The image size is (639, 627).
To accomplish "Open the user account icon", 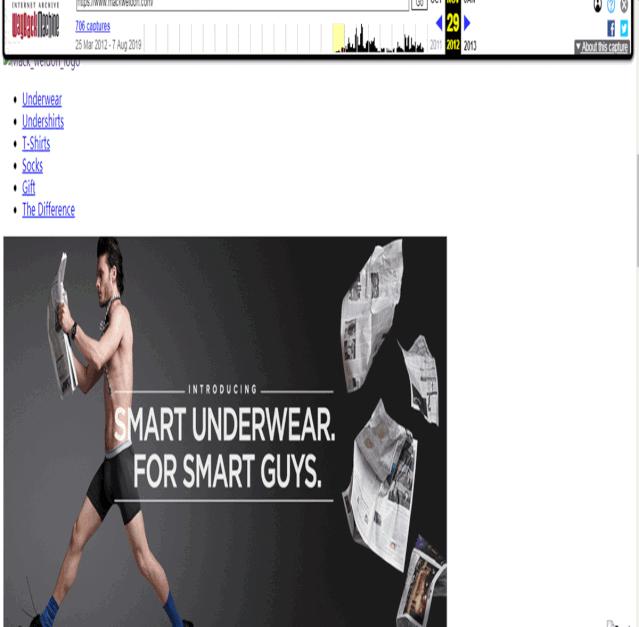I will [597, 5].
